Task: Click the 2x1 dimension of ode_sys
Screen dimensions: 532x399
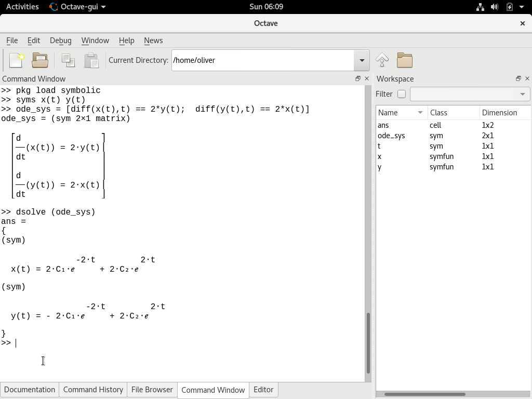Action: point(487,136)
